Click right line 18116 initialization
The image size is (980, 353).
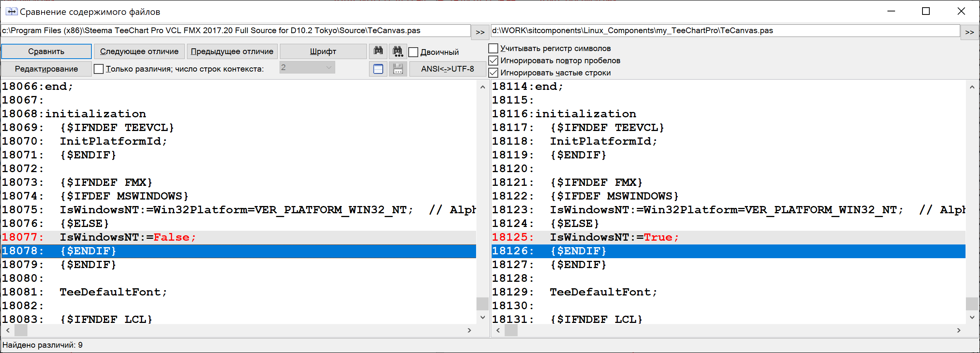pos(729,114)
